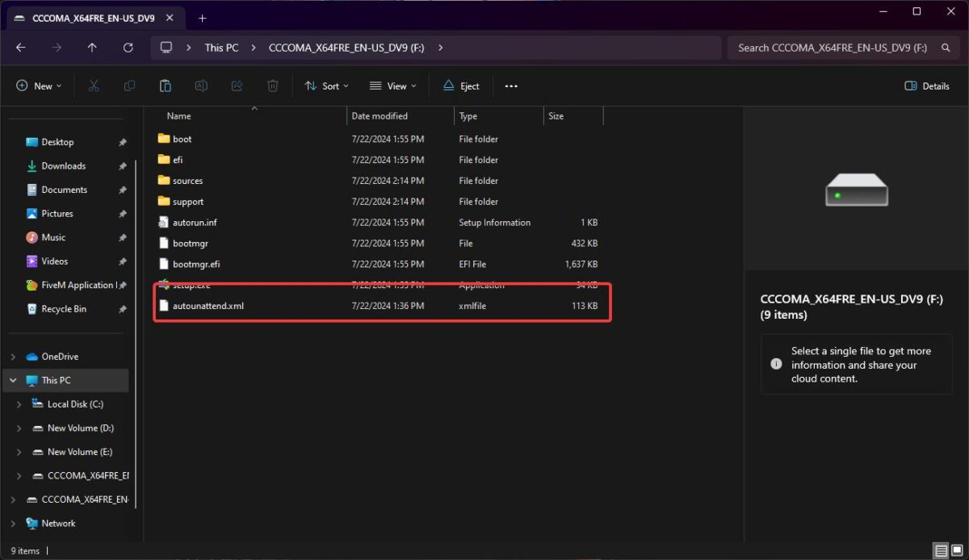Click the Rename icon on the toolbar
The height and width of the screenshot is (560, 969).
(x=201, y=86)
